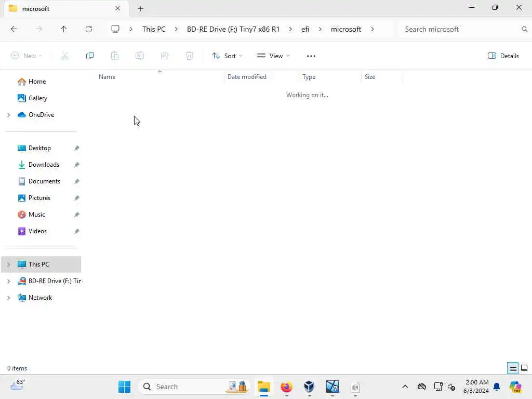The image size is (532, 399).
Task: Expand chevron after This PC in breadcrumb
Action: 176,29
